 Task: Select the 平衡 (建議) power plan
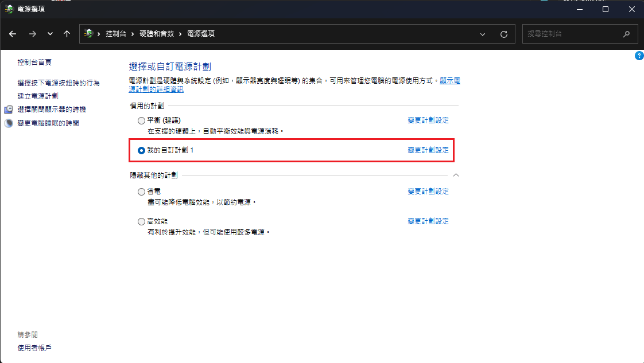point(142,120)
